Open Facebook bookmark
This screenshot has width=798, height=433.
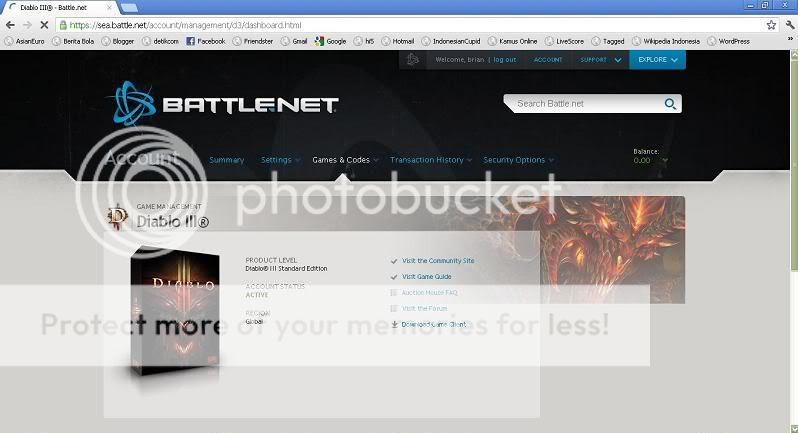point(206,41)
